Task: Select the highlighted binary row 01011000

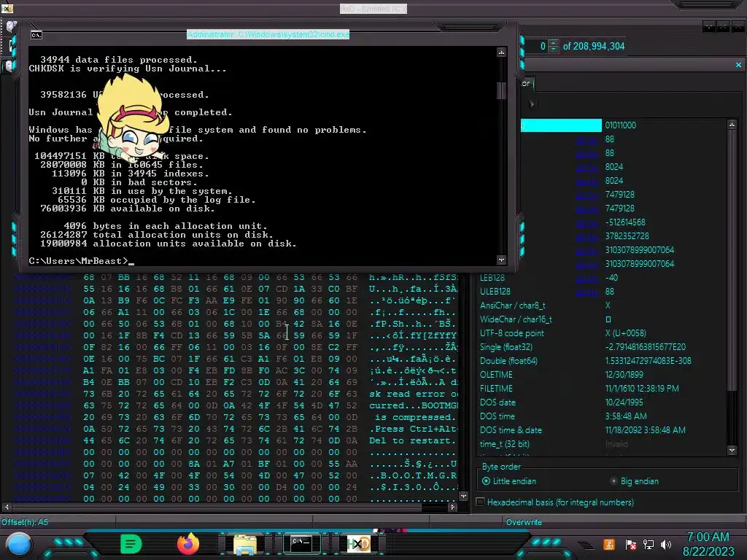Action: tap(624, 125)
